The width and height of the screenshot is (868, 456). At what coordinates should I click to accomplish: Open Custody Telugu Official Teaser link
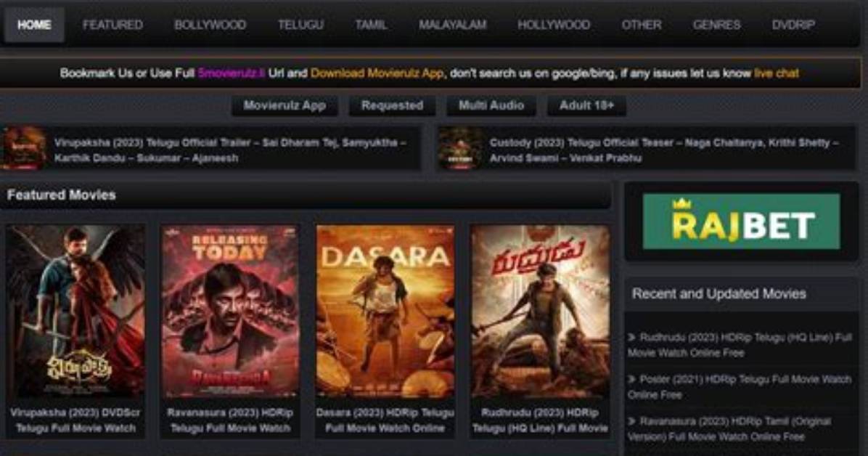664,150
